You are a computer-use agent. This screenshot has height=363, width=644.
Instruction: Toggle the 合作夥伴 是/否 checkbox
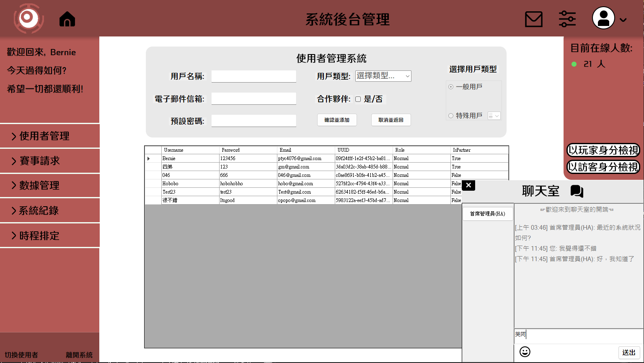(358, 99)
